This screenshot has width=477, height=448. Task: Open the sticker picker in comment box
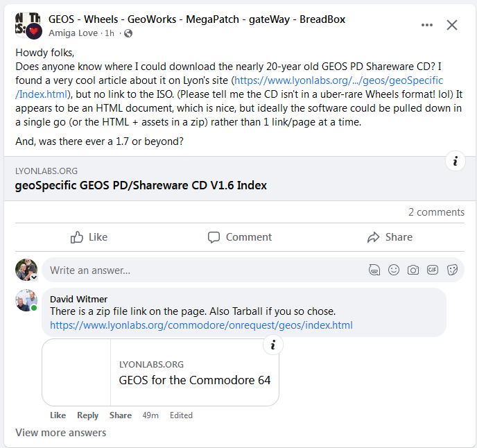pos(452,270)
